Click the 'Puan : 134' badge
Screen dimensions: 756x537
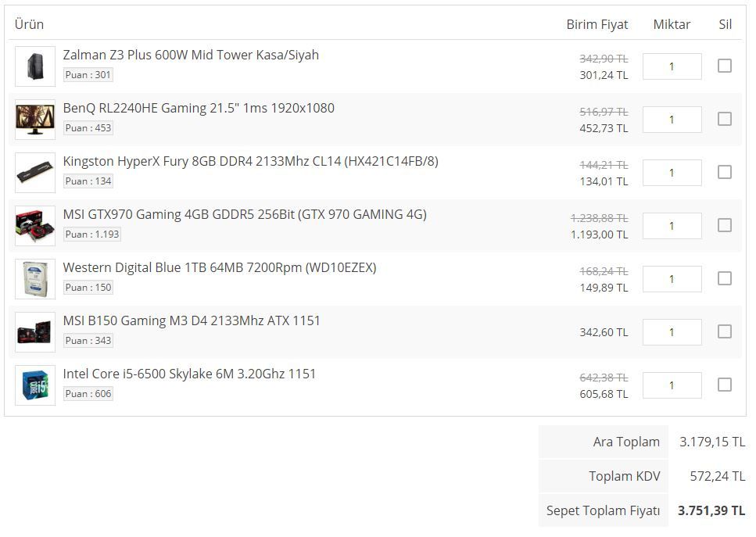pos(88,181)
